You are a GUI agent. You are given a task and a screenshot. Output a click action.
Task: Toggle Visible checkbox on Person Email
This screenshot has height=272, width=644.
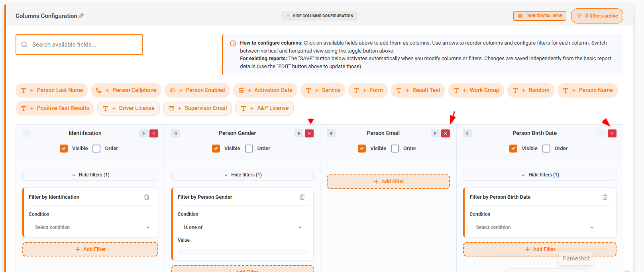362,149
